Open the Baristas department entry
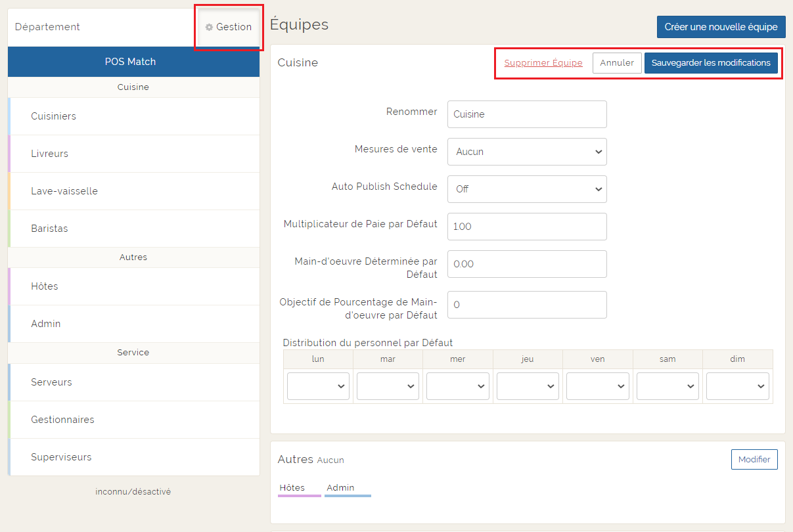This screenshot has height=532, width=793. coord(50,229)
